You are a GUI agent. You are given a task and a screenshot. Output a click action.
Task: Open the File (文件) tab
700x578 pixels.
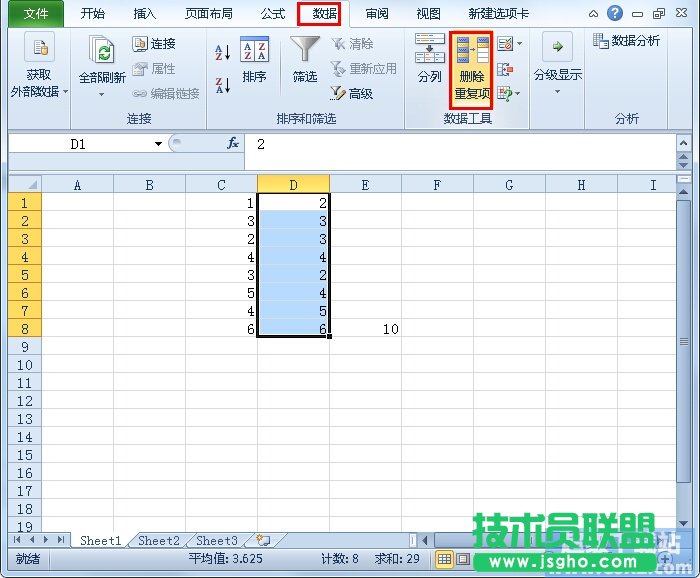pos(36,14)
